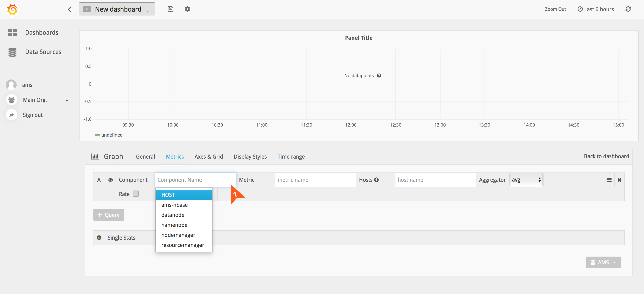Open the New dashboard picker dropdown

click(x=117, y=9)
